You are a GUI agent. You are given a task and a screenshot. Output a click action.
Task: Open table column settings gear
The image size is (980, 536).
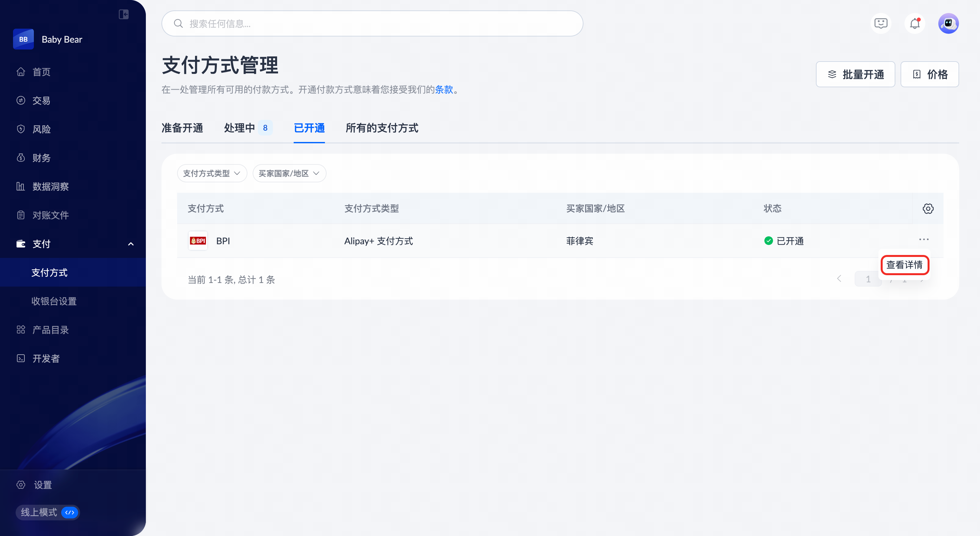point(928,208)
